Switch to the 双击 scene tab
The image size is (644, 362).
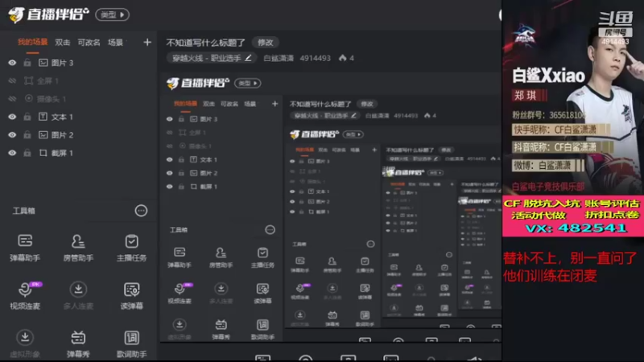[x=63, y=43]
